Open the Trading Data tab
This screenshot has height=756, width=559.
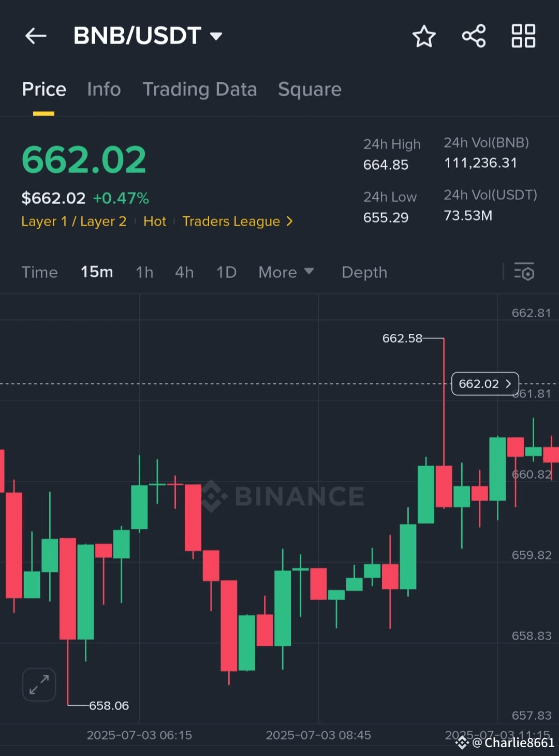200,90
